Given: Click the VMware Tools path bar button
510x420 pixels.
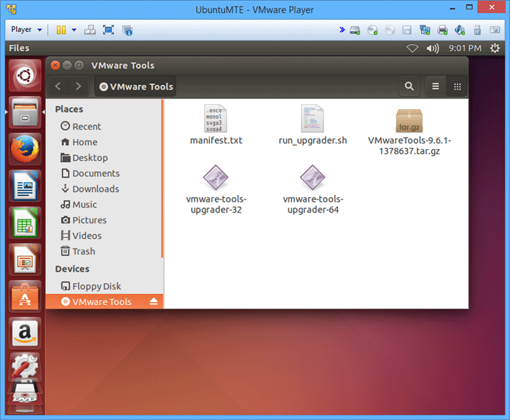Looking at the screenshot, I should point(136,87).
